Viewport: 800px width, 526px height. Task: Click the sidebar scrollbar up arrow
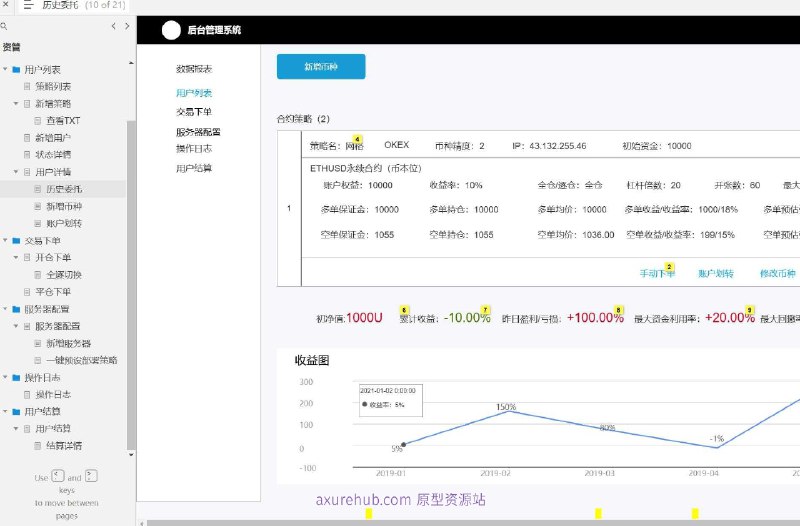(131, 63)
